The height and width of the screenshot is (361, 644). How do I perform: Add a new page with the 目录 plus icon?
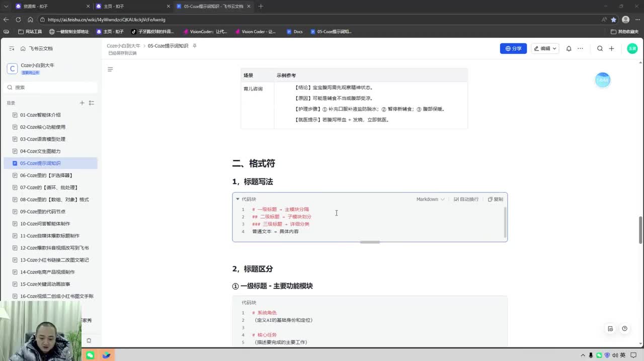coord(82,103)
